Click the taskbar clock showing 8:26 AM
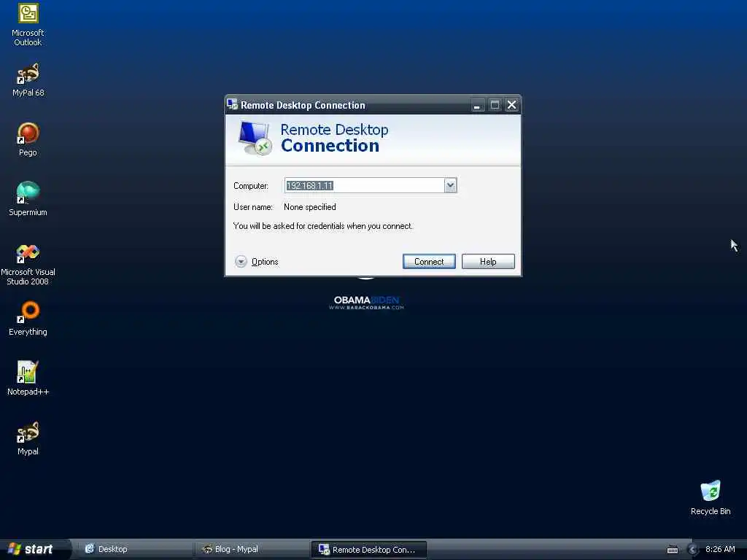 [x=720, y=549]
